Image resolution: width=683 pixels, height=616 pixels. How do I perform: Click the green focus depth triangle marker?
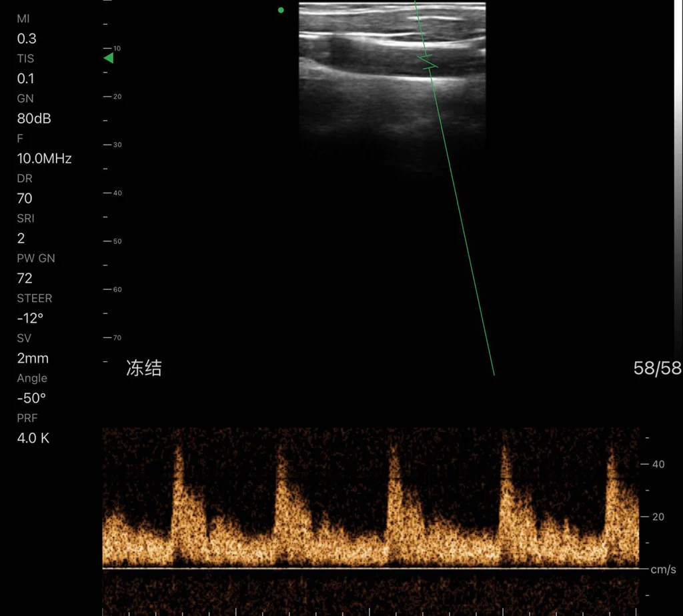[x=109, y=58]
